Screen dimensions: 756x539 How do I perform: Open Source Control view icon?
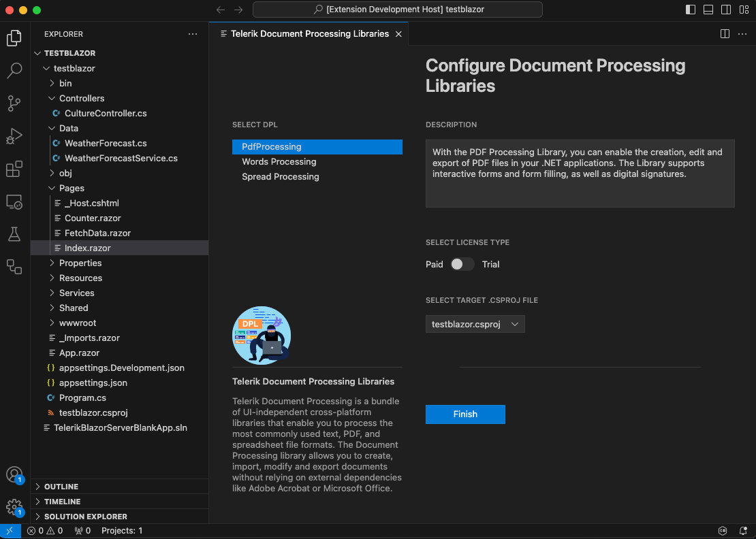[14, 103]
